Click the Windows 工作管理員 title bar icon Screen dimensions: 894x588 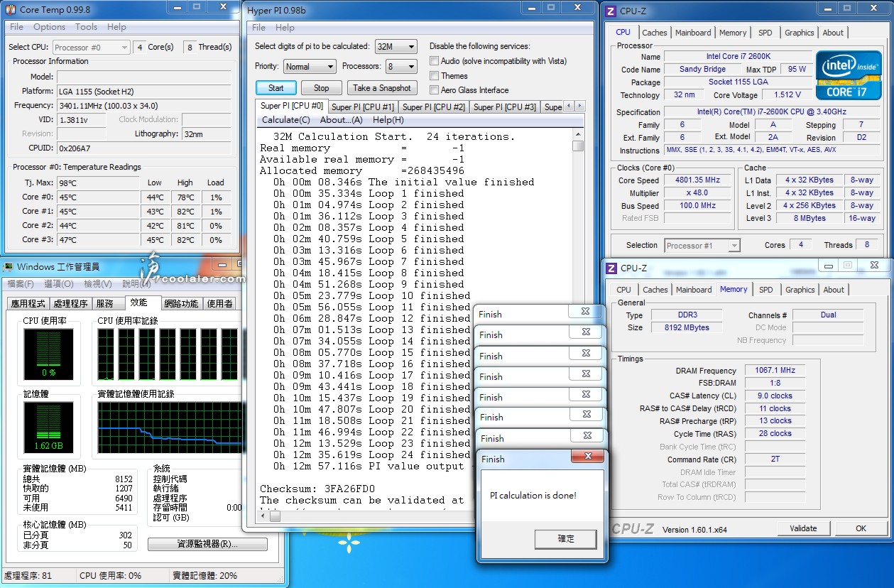tap(9, 267)
